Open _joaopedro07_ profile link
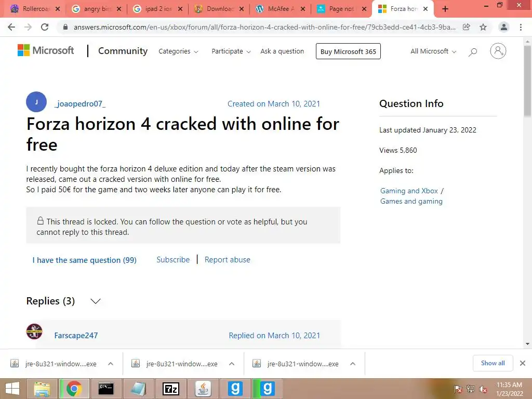 coord(79,104)
